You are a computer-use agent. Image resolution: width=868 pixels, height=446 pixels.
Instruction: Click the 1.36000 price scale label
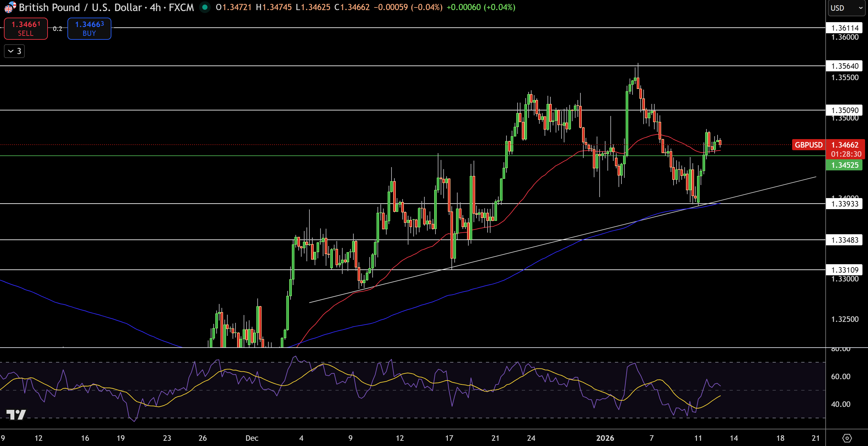(845, 37)
